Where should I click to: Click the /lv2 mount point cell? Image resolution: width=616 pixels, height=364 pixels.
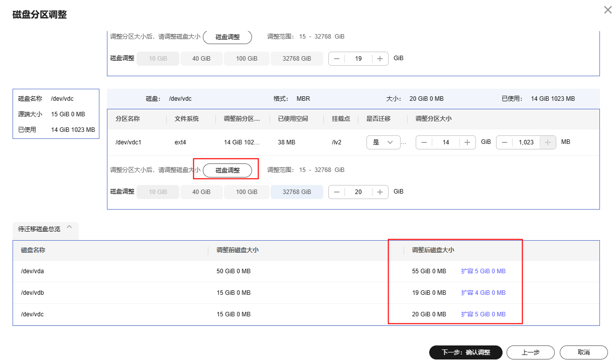click(336, 142)
